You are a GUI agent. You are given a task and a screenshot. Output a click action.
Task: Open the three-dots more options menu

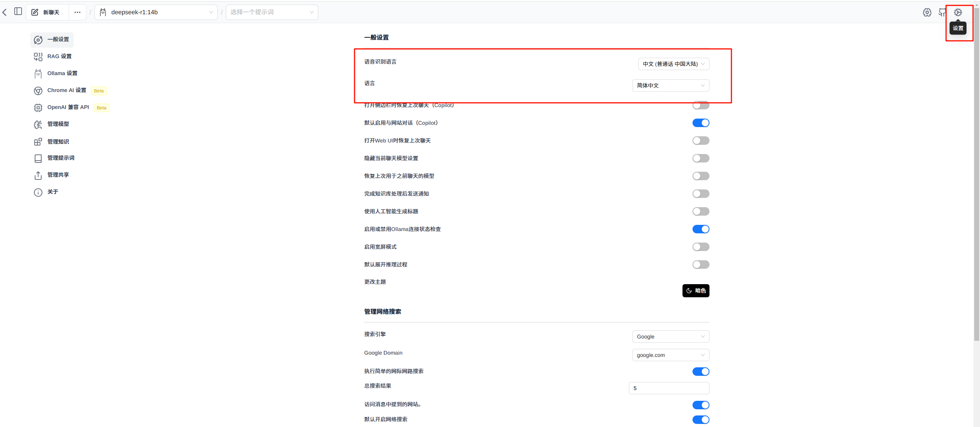(x=77, y=12)
